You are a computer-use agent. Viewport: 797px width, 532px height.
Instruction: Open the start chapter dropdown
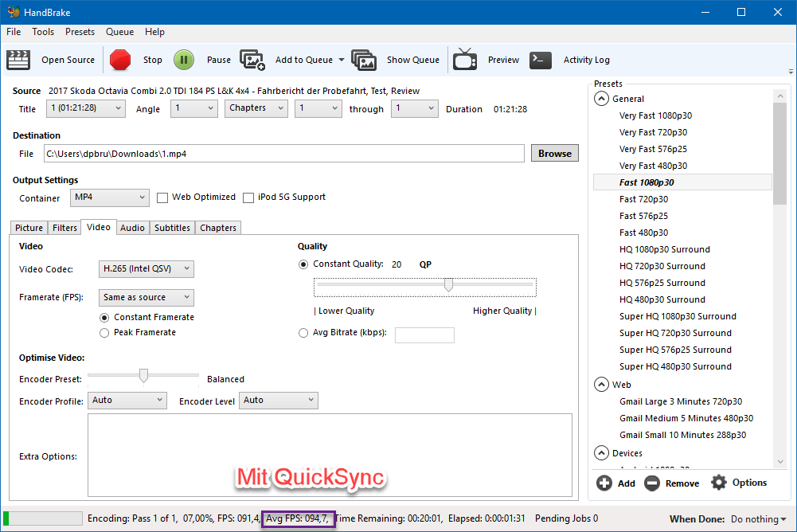click(x=318, y=108)
